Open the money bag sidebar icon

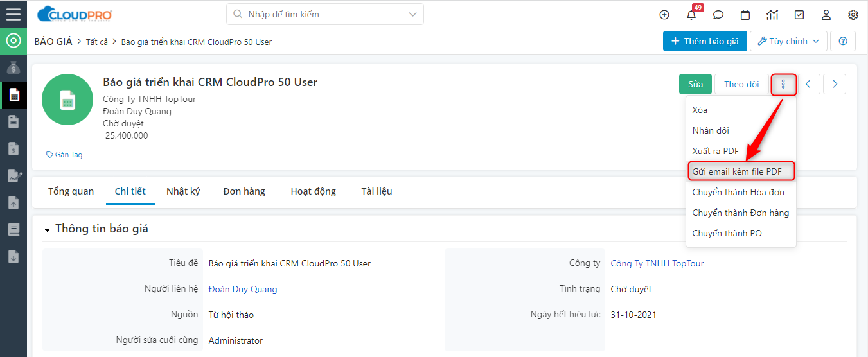(x=13, y=68)
